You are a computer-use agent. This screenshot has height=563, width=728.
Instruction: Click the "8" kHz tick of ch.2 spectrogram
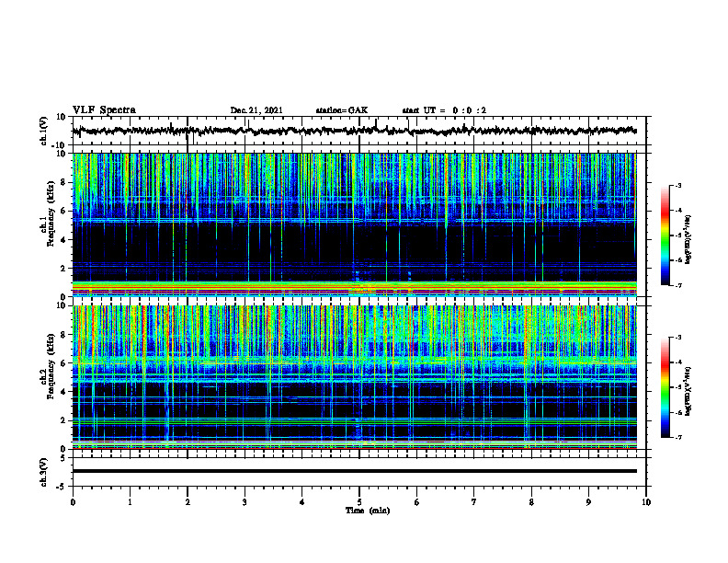pos(63,335)
